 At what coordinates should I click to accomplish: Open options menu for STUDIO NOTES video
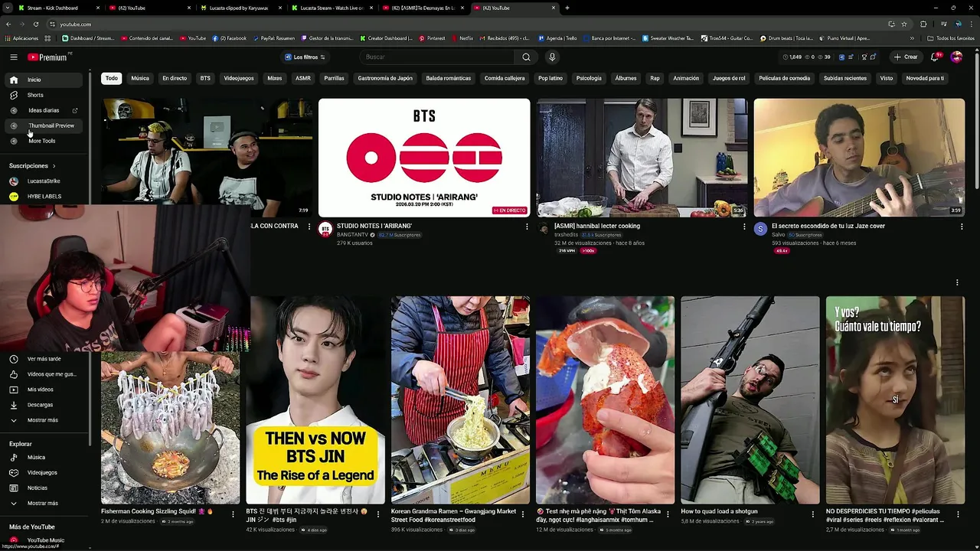pyautogui.click(x=527, y=227)
